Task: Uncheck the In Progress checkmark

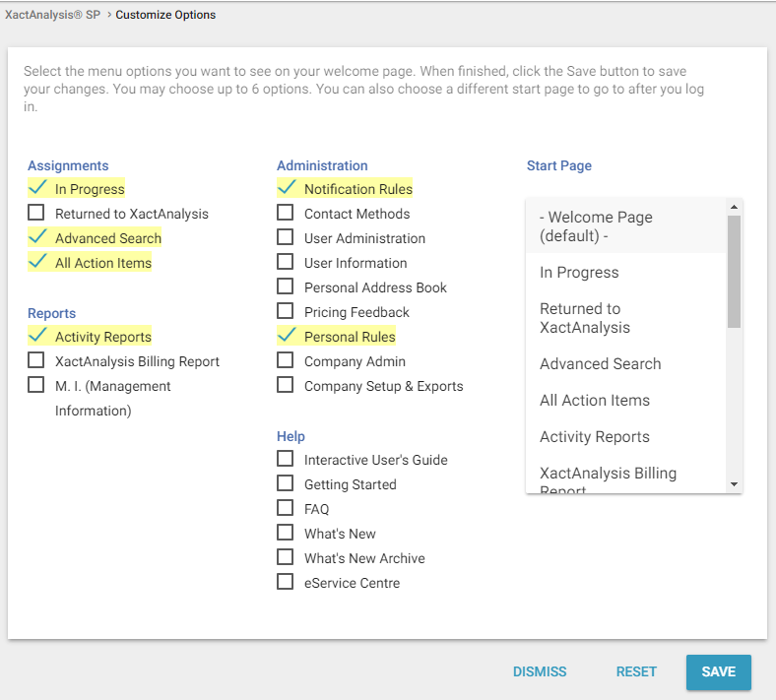Action: tap(37, 188)
